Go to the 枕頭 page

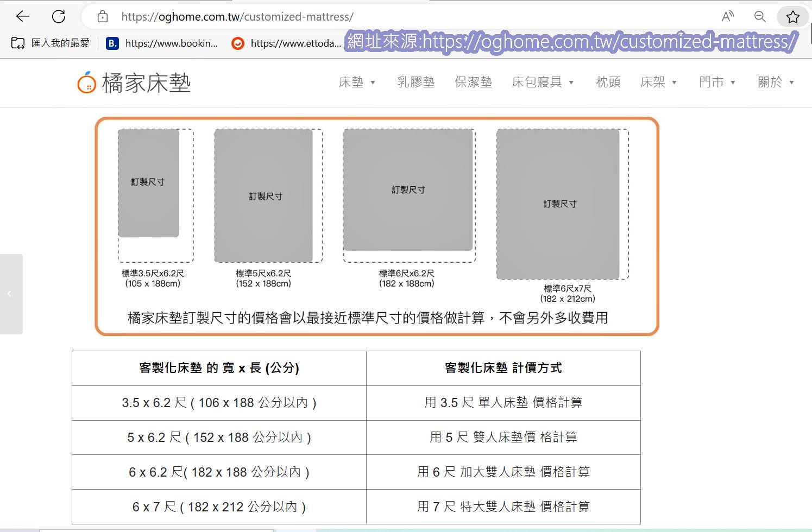(x=608, y=82)
